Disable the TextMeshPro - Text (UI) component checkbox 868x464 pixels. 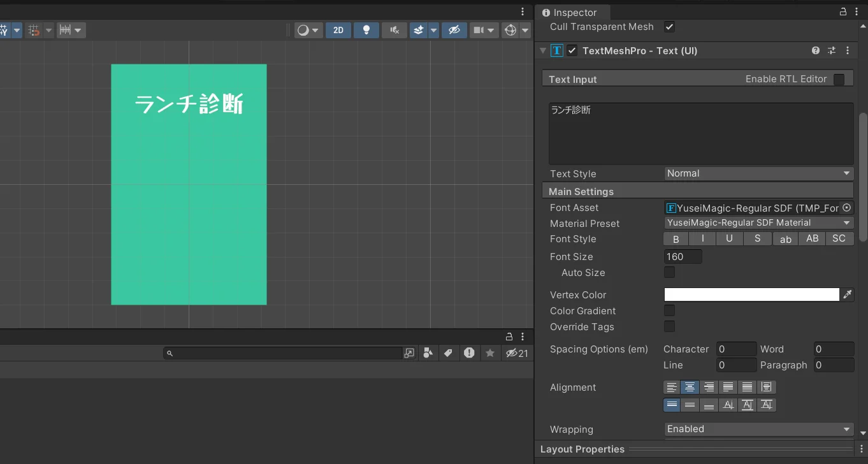click(x=572, y=50)
